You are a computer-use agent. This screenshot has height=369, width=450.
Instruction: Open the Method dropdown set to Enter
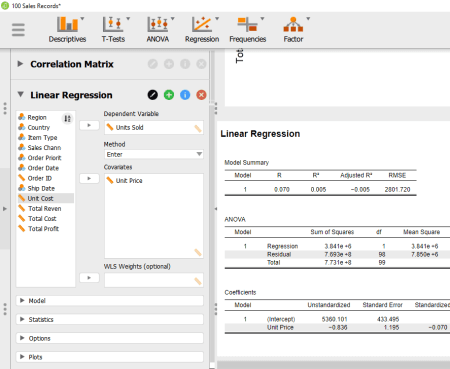(x=154, y=154)
